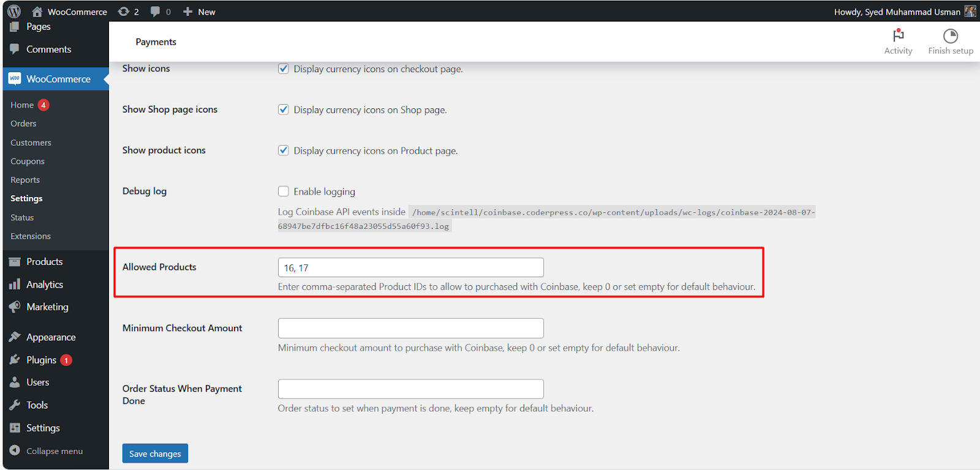Viewport: 980px width, 470px height.
Task: Go to WooCommerce Coupons submenu
Action: (28, 162)
